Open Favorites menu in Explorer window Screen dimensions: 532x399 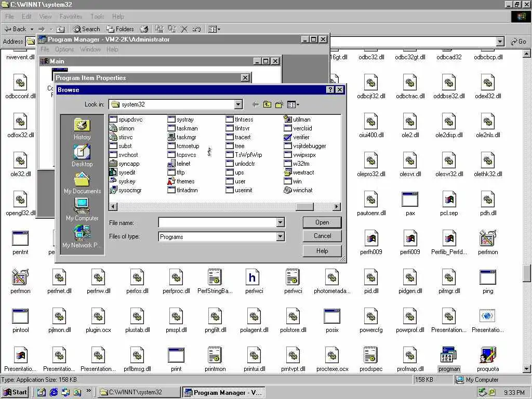coord(71,17)
